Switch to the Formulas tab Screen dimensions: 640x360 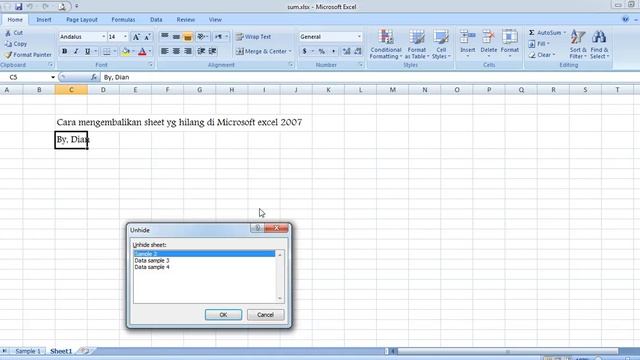point(123,20)
